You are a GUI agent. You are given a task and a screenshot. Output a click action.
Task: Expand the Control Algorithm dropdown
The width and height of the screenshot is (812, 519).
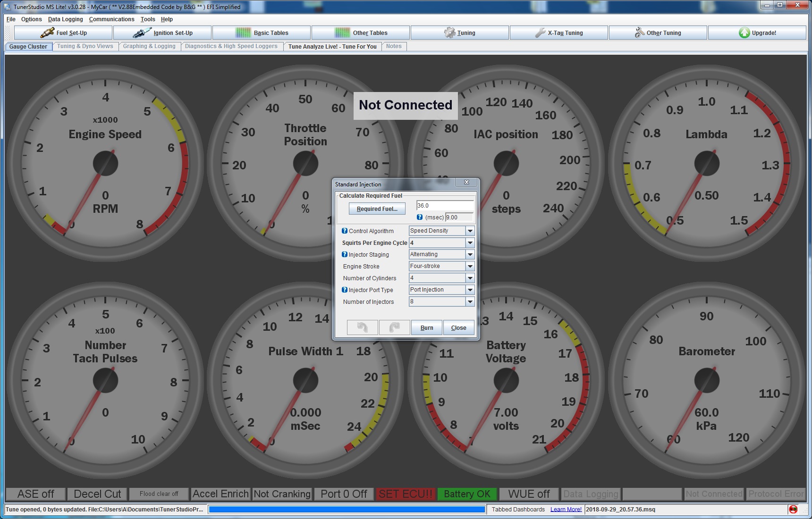tap(470, 231)
